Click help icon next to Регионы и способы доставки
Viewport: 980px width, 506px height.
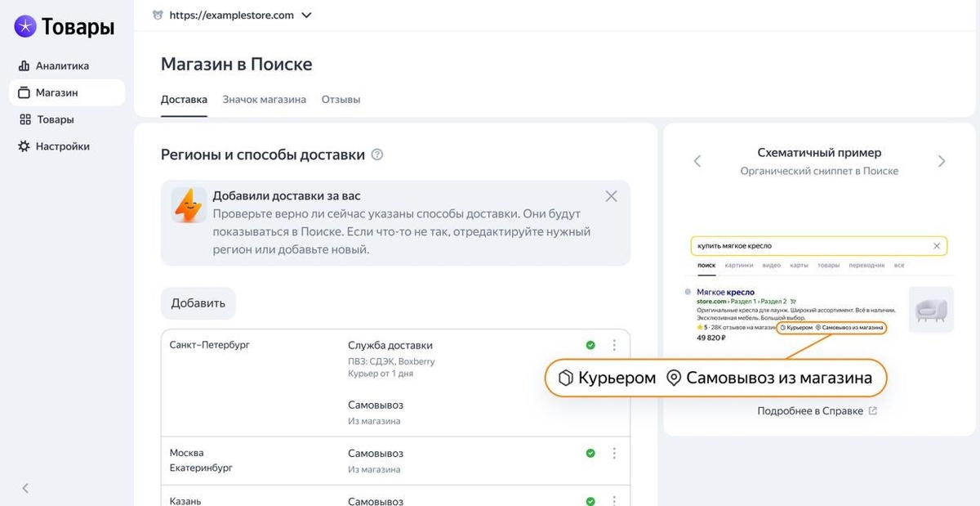pos(376,154)
